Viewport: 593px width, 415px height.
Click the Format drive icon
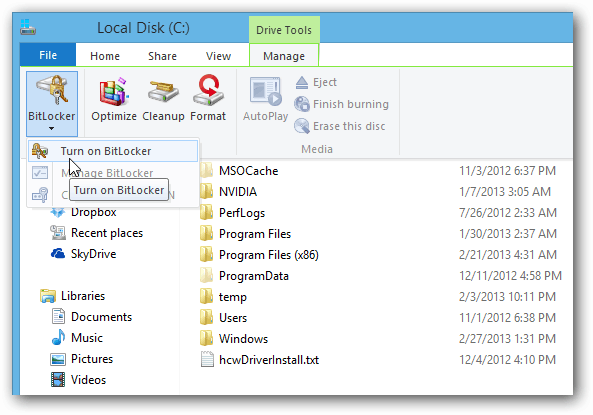click(x=208, y=90)
